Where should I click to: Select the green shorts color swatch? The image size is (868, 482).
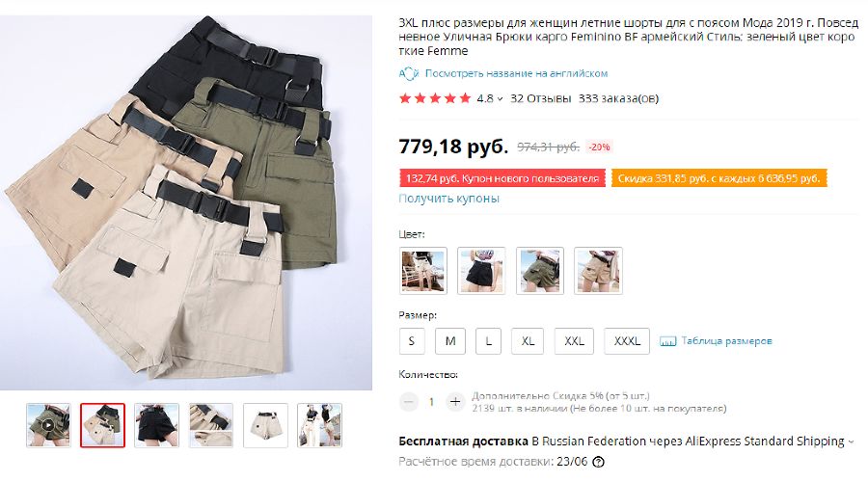click(540, 271)
